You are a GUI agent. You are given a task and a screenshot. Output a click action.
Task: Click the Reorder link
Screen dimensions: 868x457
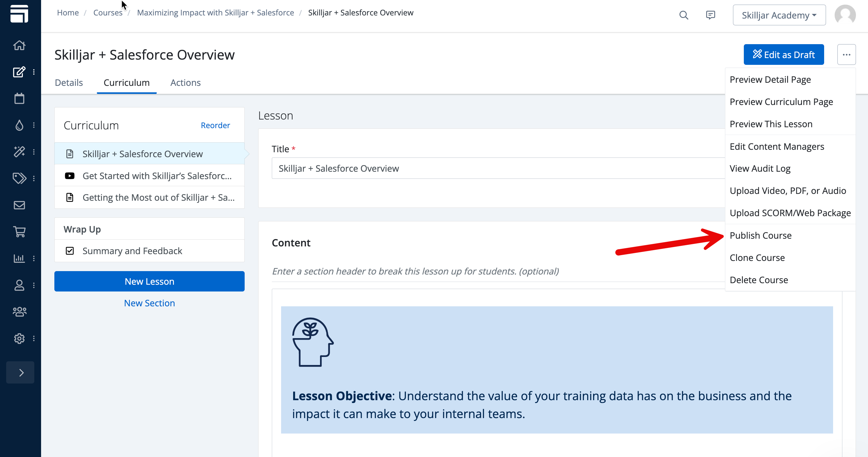click(215, 125)
